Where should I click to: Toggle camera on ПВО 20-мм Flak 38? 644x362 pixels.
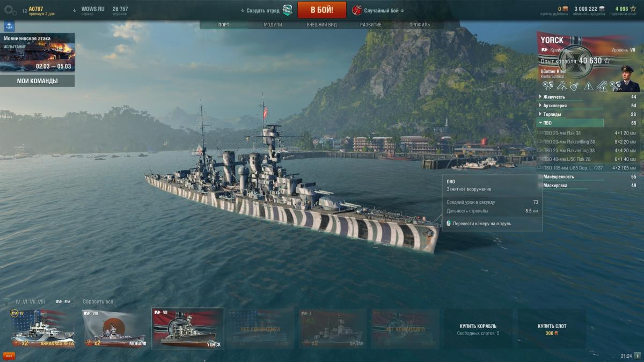(x=539, y=133)
